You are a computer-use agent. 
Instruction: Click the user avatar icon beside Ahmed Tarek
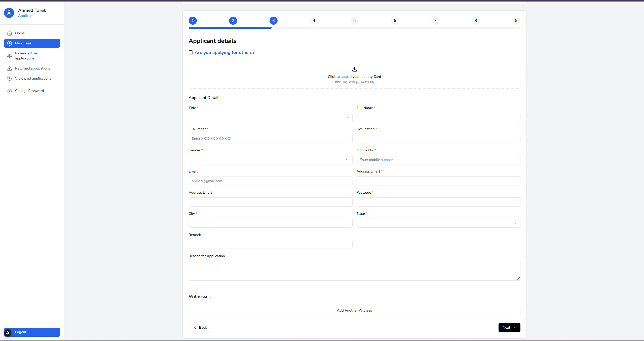pyautogui.click(x=9, y=13)
